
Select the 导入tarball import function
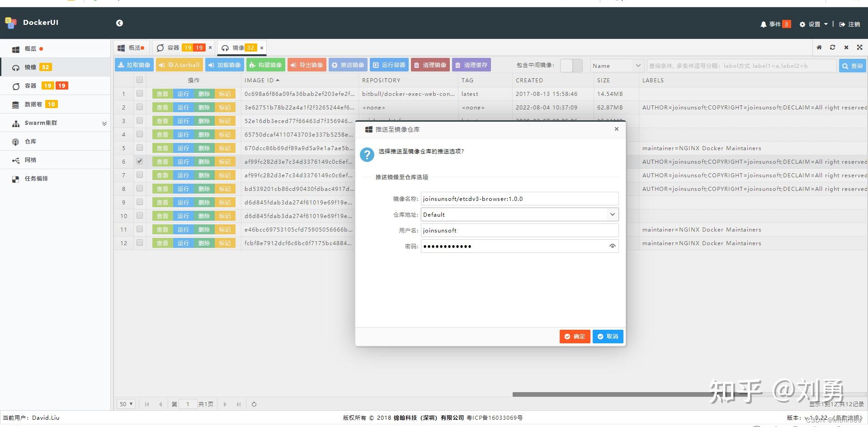click(179, 65)
